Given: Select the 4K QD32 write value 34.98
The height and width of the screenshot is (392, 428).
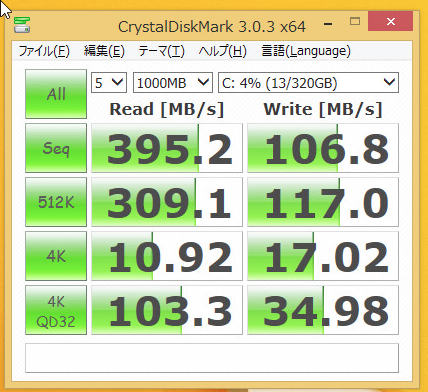Looking at the screenshot, I should coord(323,310).
